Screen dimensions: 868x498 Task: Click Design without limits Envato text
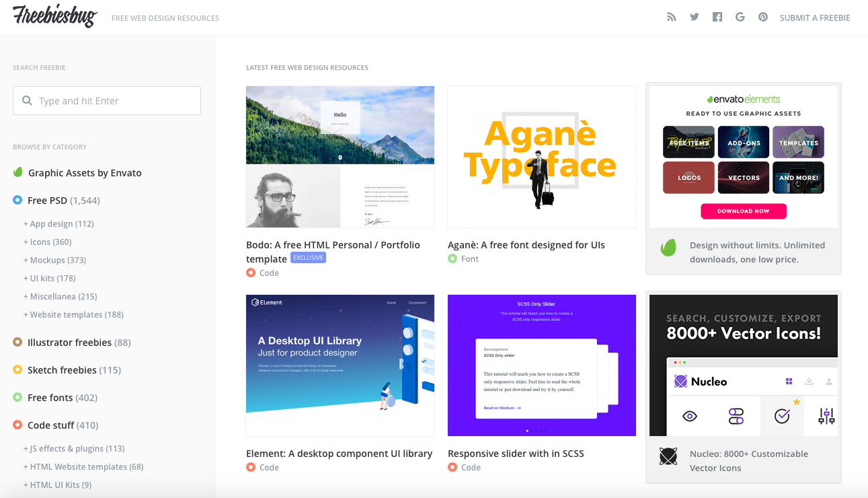coord(757,252)
